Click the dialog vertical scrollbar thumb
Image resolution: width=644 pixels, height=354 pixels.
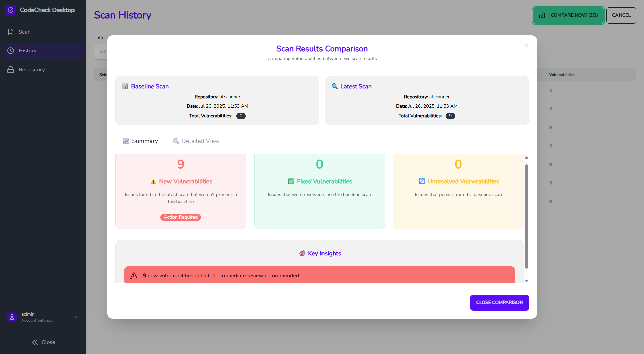pos(526,216)
